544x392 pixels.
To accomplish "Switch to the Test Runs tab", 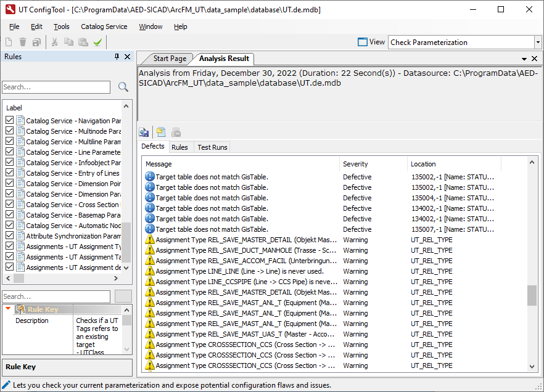I will click(x=212, y=147).
